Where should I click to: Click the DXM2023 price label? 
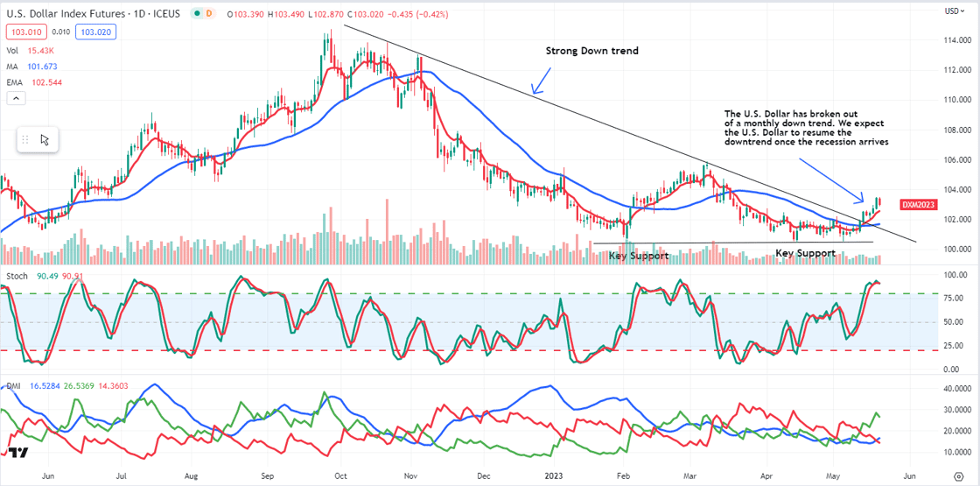pos(918,205)
